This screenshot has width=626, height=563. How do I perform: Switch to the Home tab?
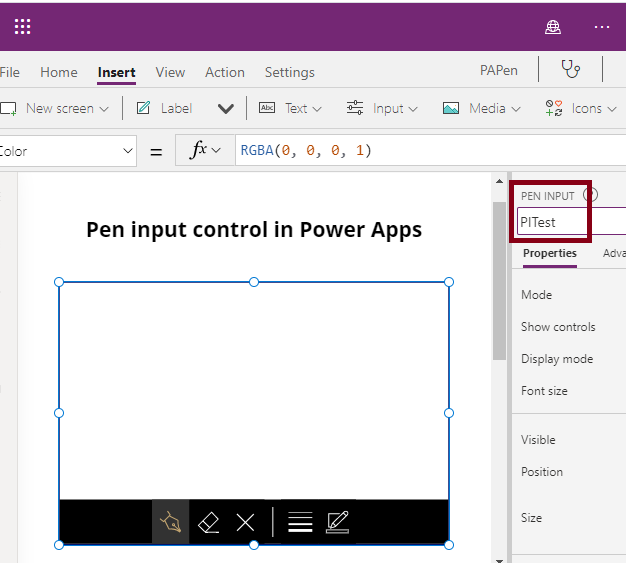59,72
